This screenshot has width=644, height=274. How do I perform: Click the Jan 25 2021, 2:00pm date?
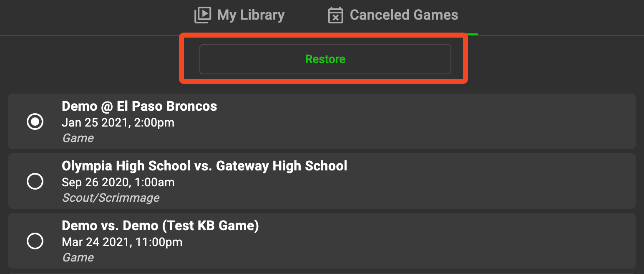118,123
